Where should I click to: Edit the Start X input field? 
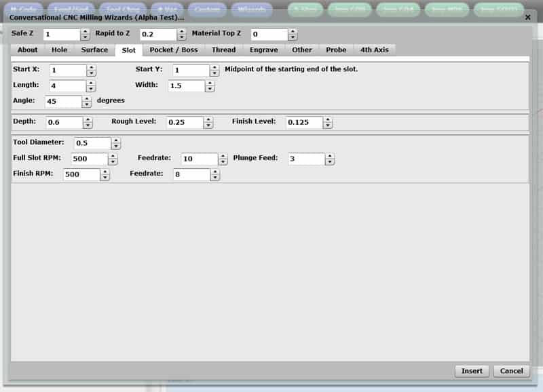(68, 69)
